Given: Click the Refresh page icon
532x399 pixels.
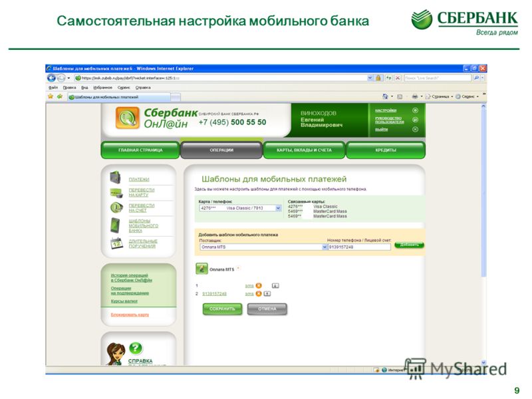Looking at the screenshot, I should click(388, 78).
